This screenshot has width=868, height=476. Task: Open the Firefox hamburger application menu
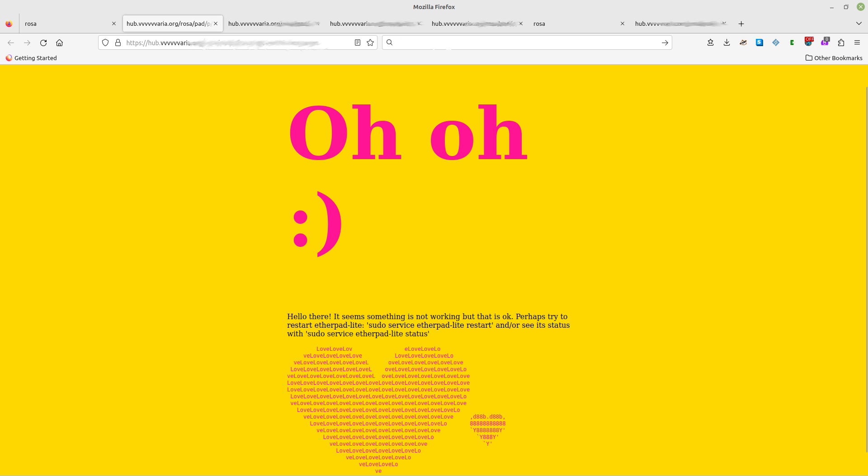[857, 42]
